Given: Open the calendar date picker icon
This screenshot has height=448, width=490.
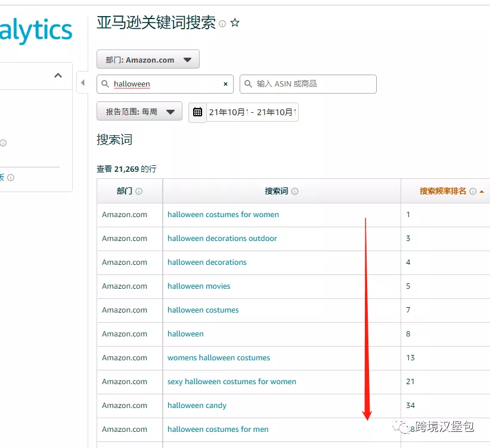Looking at the screenshot, I should coord(197,112).
